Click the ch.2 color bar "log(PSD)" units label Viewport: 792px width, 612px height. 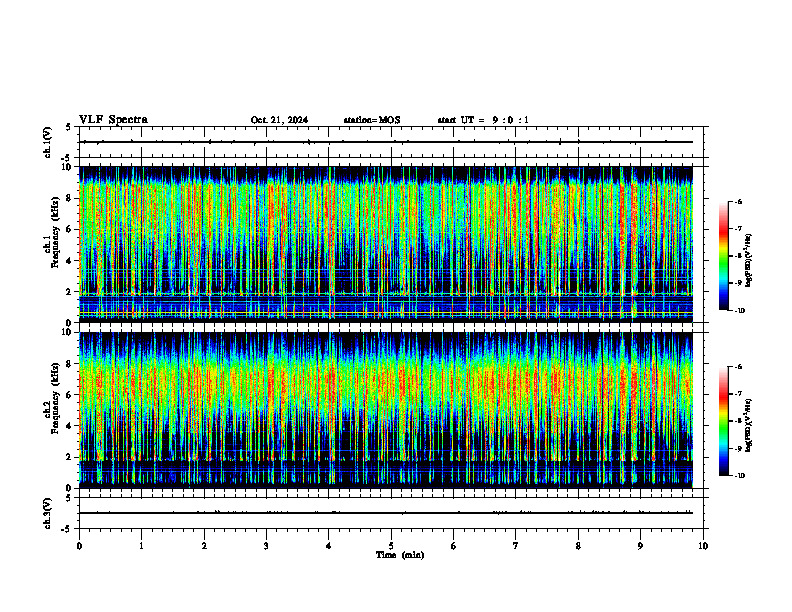pyautogui.click(x=749, y=425)
